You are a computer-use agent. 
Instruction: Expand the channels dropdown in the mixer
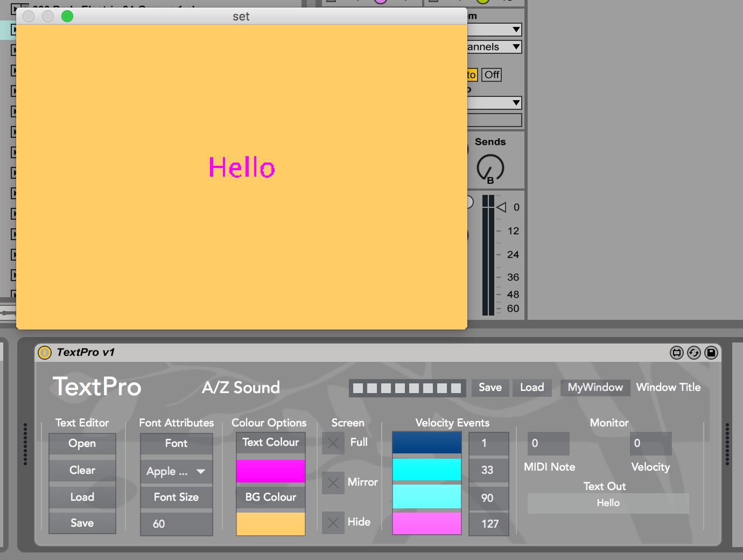[494, 47]
